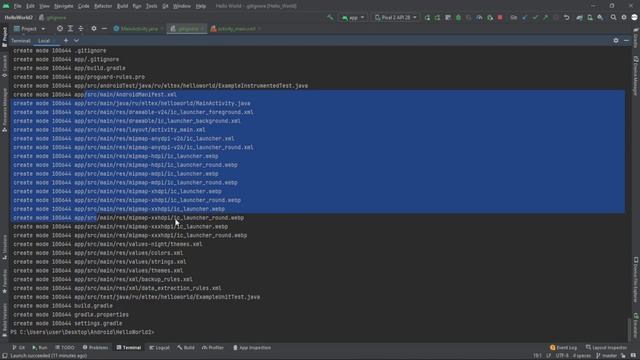This screenshot has height=360, width=640.
Task: Click the master Git branch widget
Action: pos(606,356)
